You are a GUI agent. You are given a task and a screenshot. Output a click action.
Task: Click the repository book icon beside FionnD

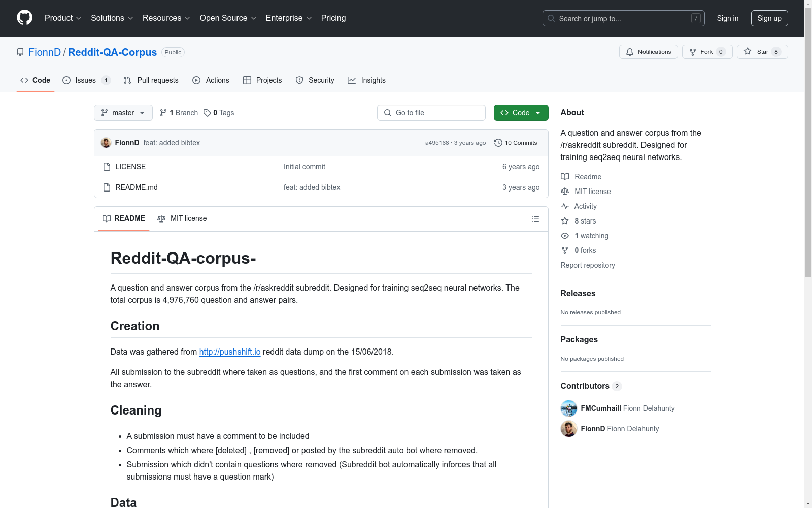click(x=20, y=52)
